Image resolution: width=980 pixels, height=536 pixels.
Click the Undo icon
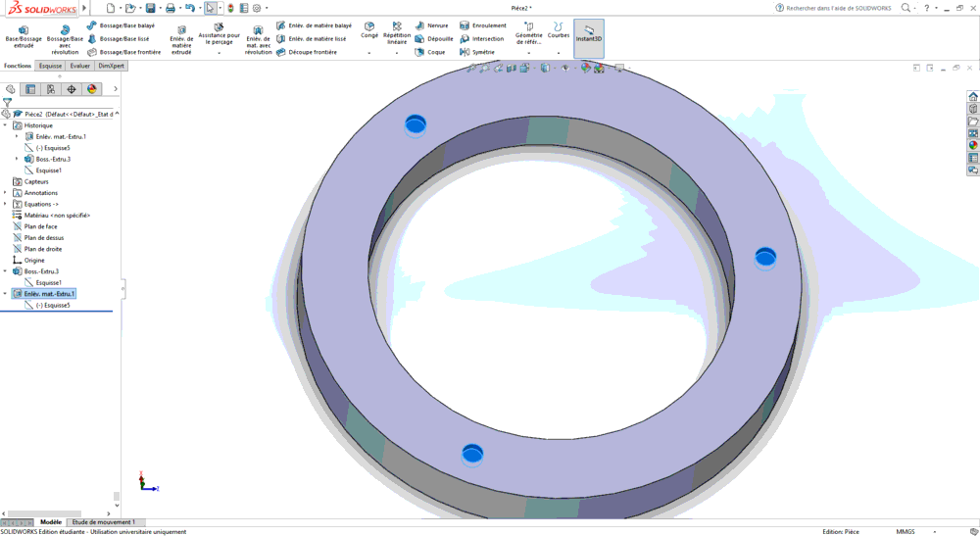pos(190,8)
